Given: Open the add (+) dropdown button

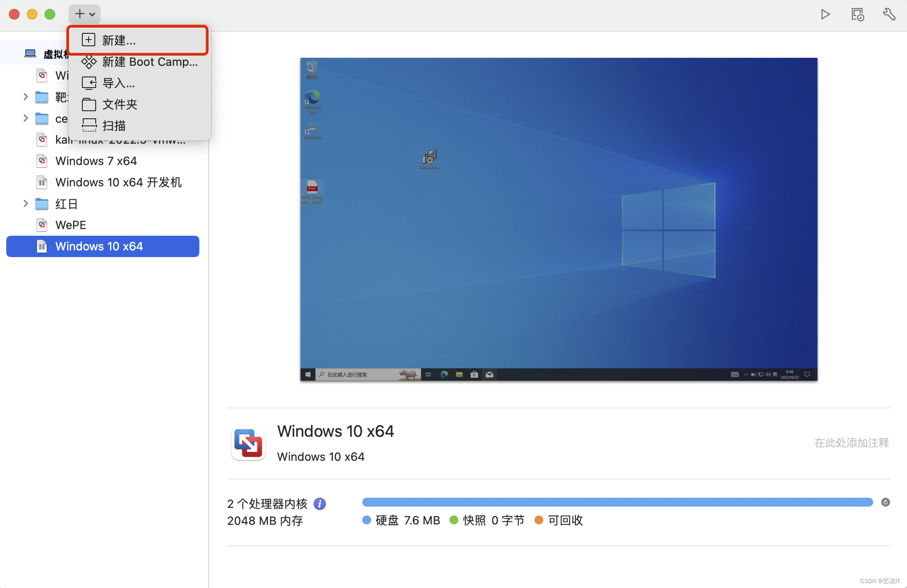Looking at the screenshot, I should click(x=85, y=14).
